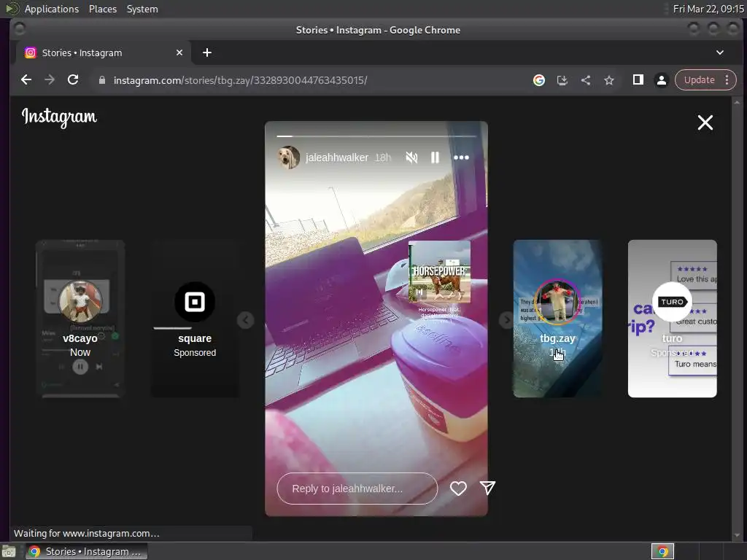The image size is (747, 560).
Task: Open the System menu
Action: tap(142, 9)
